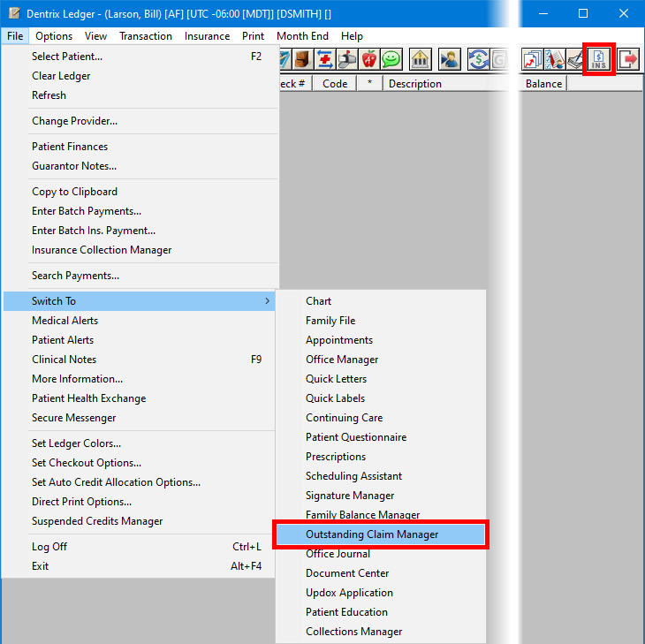Open the Help menu
Screen dimensions: 645x644
click(x=352, y=36)
